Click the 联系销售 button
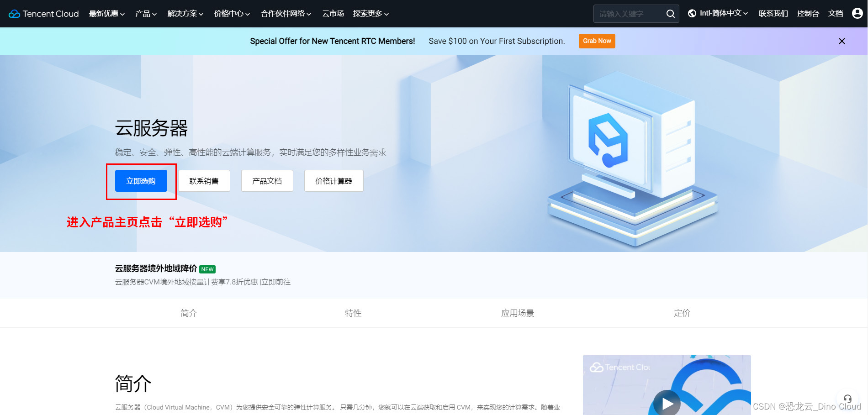 point(204,181)
